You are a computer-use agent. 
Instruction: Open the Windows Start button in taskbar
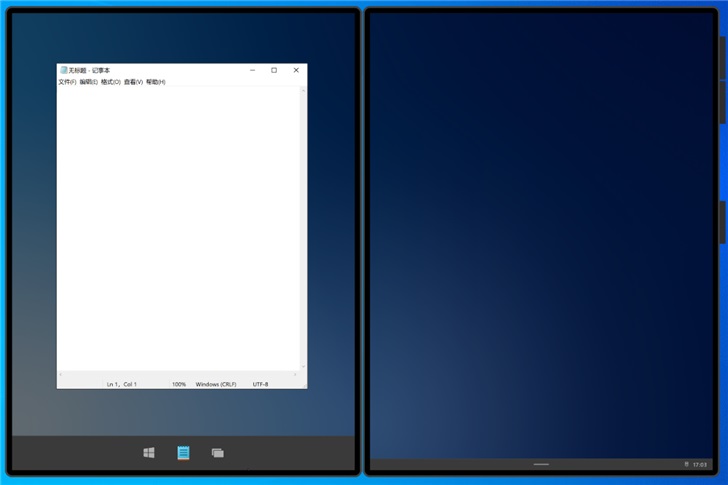click(149, 453)
